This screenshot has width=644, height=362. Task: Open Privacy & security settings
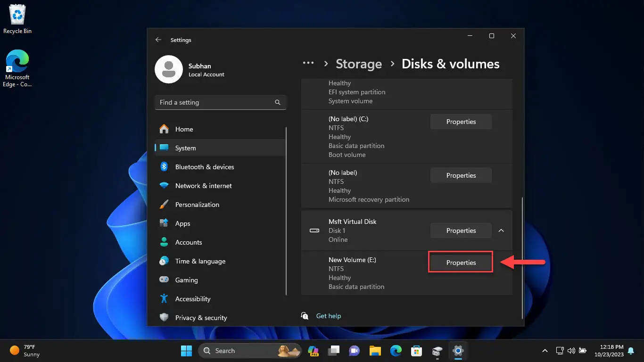(220, 318)
